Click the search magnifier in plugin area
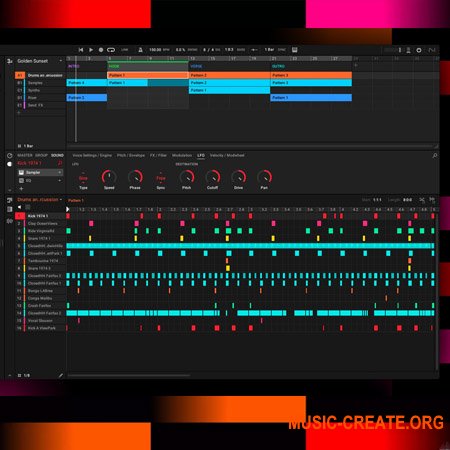Viewport: 450px width, 450px height. [x=435, y=156]
